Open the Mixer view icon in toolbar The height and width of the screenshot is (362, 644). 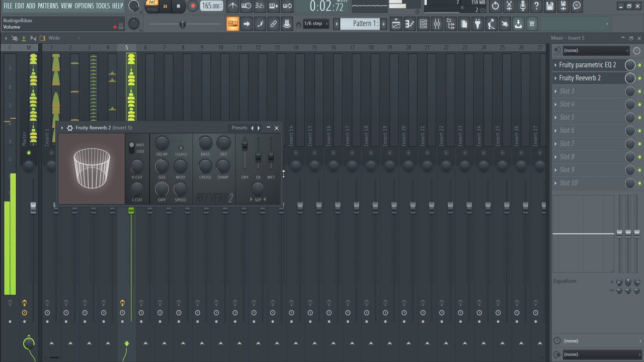point(437,24)
